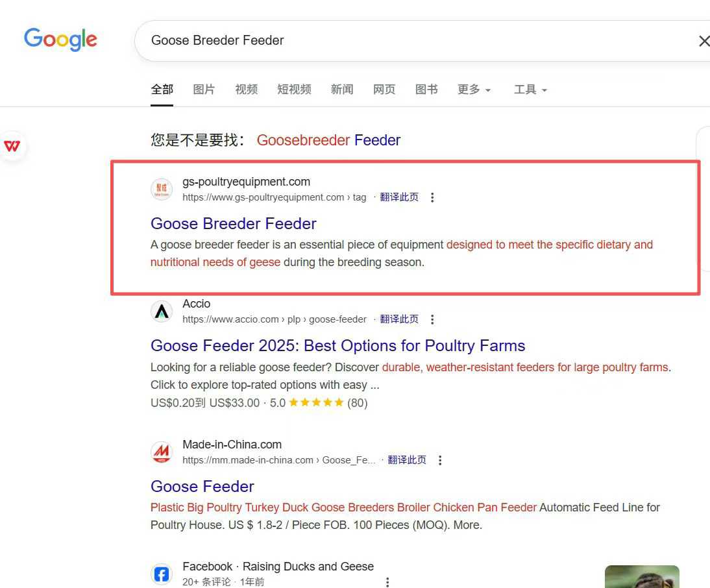Switch to the 图片 images tab

coord(204,90)
